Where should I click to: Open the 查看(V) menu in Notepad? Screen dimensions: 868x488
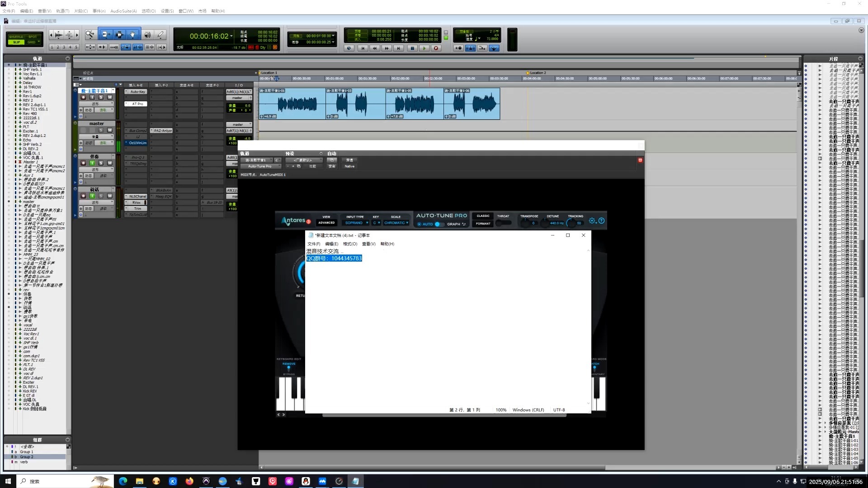[x=368, y=244]
